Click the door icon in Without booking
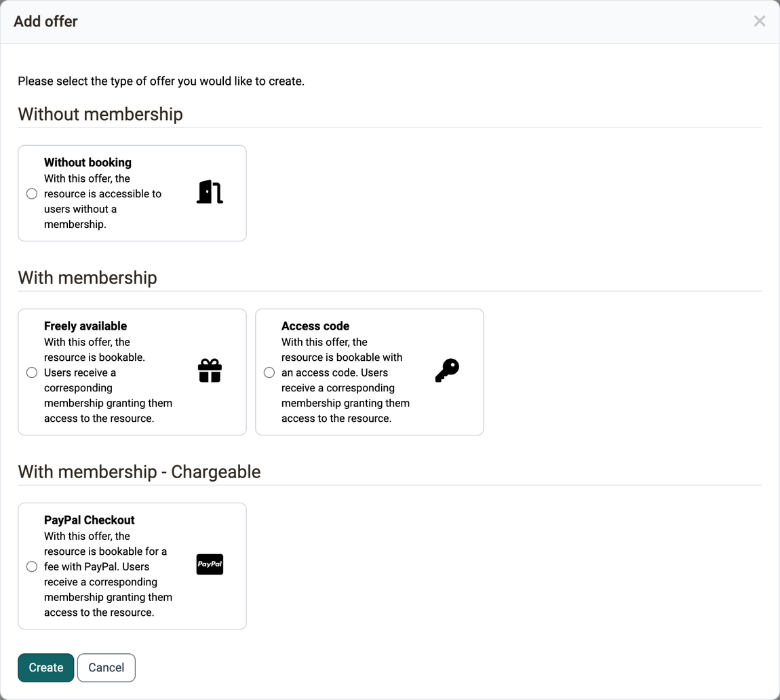This screenshot has height=700, width=780. pos(210,192)
